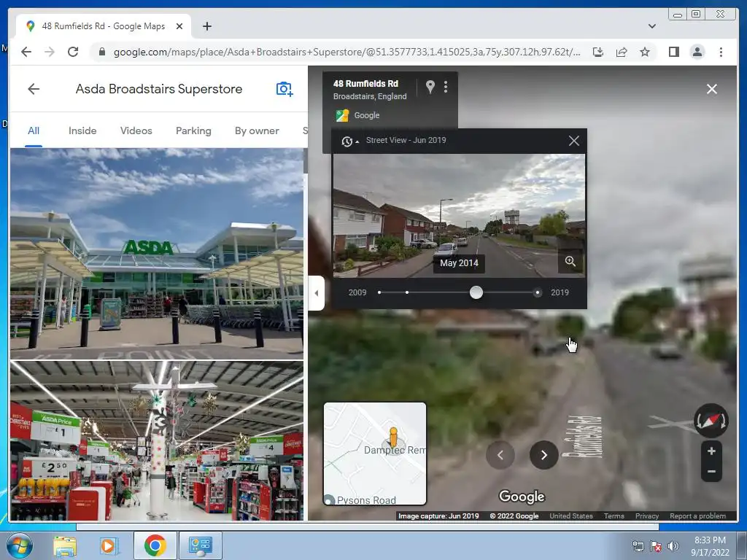The height and width of the screenshot is (560, 747).
Task: Click the network tray icon
Action: click(x=638, y=546)
